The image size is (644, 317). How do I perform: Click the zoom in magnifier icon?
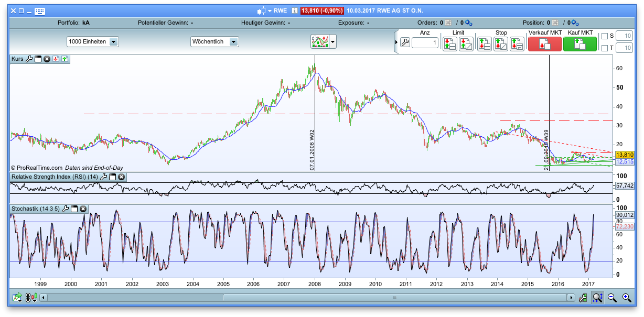tap(626, 298)
